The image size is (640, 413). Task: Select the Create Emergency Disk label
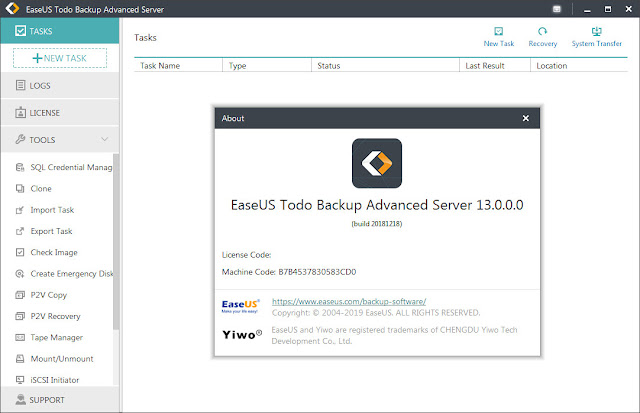click(72, 273)
